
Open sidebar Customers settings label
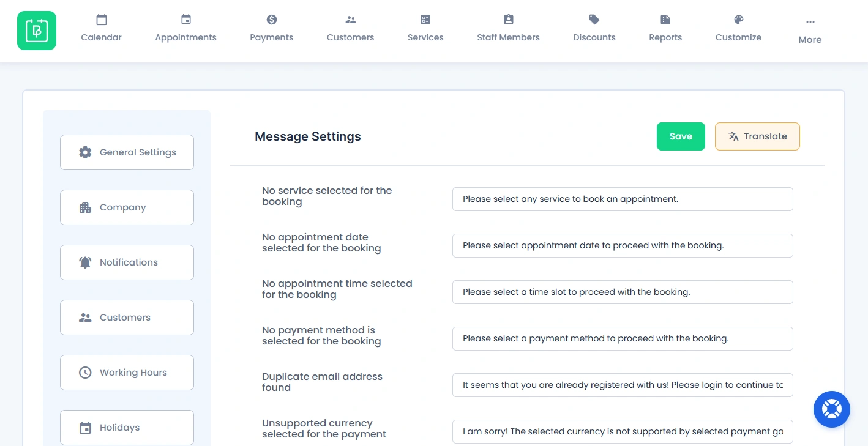click(125, 318)
